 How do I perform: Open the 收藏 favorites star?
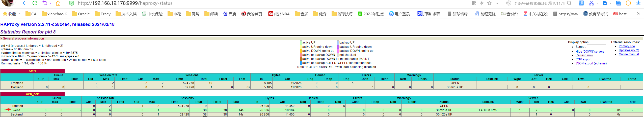(5, 14)
